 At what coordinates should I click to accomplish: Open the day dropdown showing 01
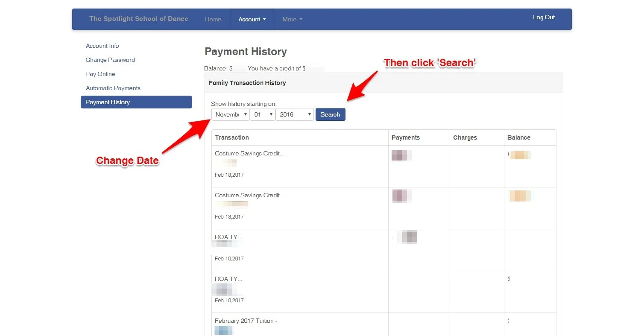click(x=263, y=114)
